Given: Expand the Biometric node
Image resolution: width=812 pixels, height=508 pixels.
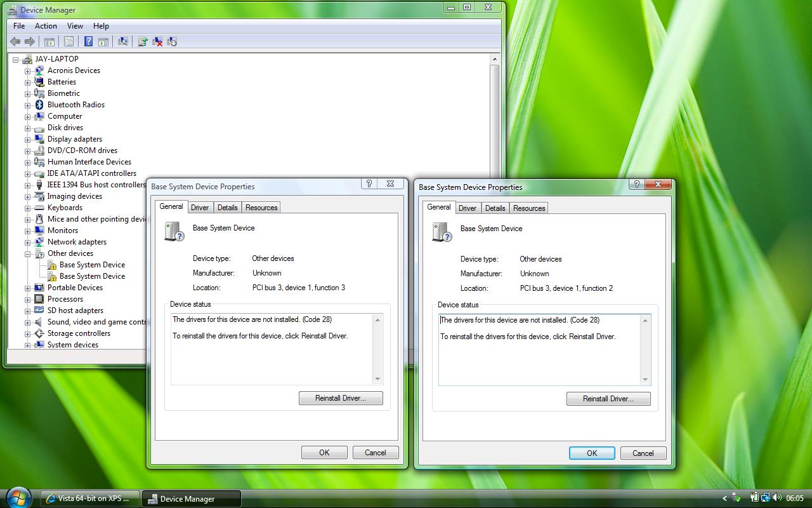Looking at the screenshot, I should click(x=28, y=93).
